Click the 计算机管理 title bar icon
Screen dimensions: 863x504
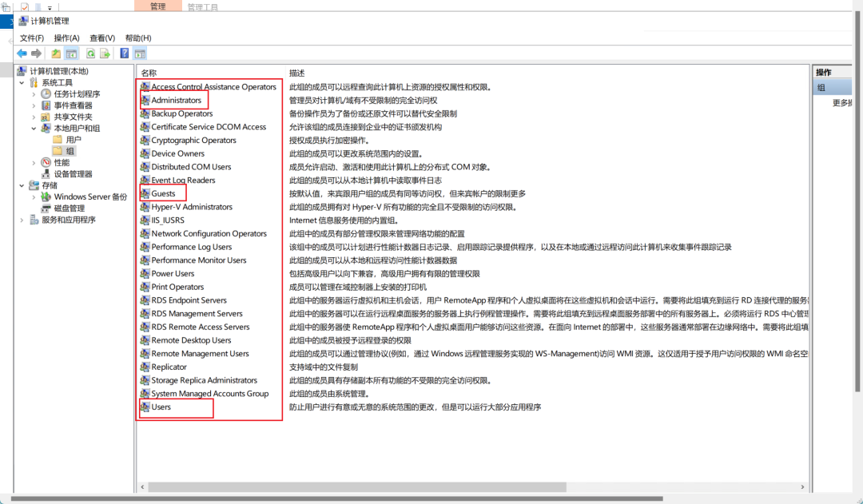[x=23, y=21]
